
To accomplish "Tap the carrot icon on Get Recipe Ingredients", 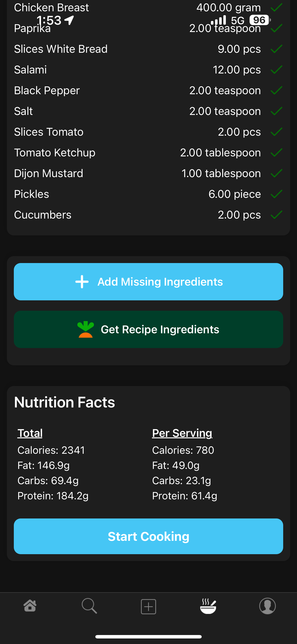I will [85, 330].
